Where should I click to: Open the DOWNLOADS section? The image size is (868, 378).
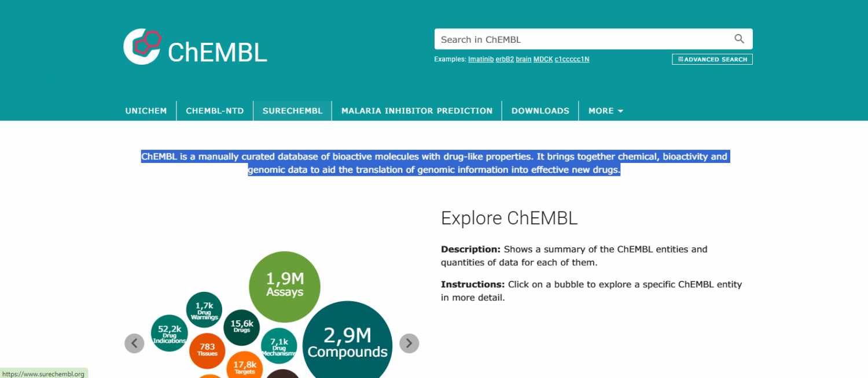(540, 110)
